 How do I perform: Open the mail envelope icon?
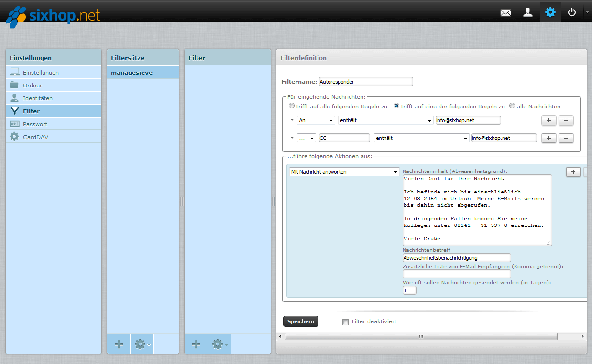coord(505,13)
